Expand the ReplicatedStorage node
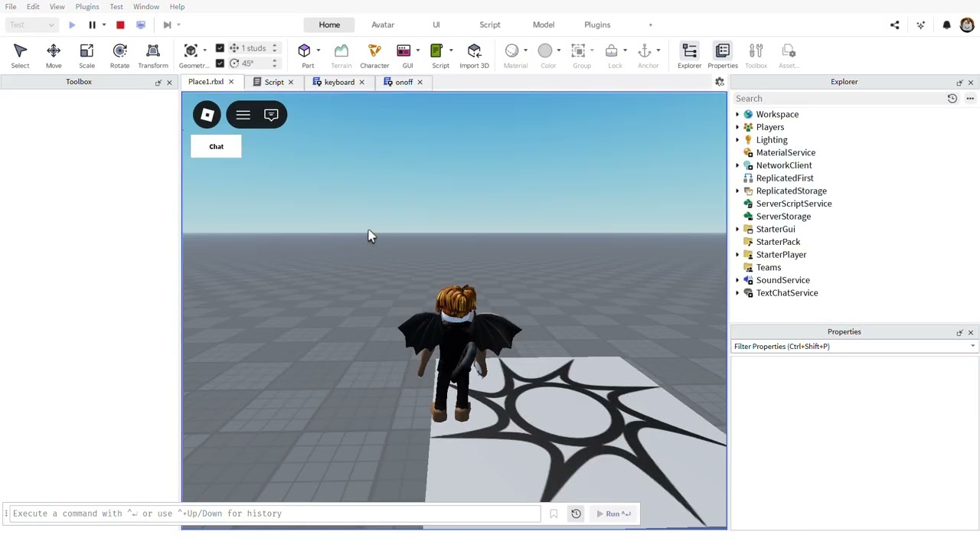This screenshot has width=980, height=551. coord(737,191)
